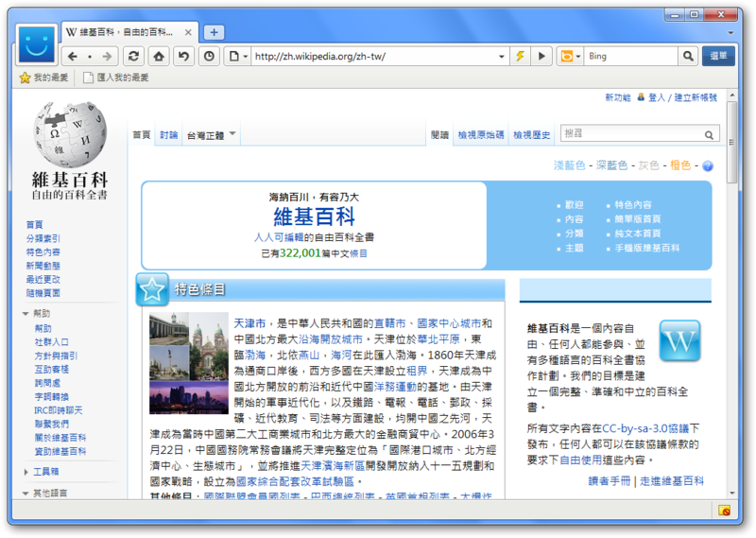Open the 天津市 article link
Viewport: 756px width, 538px height.
(x=249, y=323)
